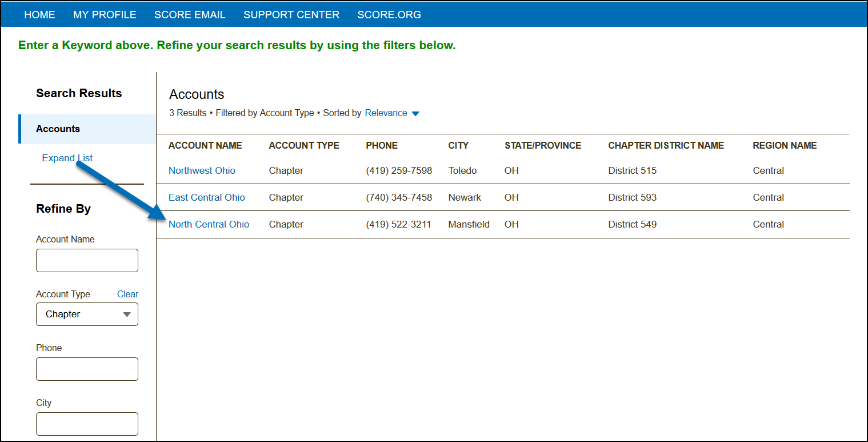The image size is (868, 442).
Task: Focus the City filter field
Action: [87, 424]
